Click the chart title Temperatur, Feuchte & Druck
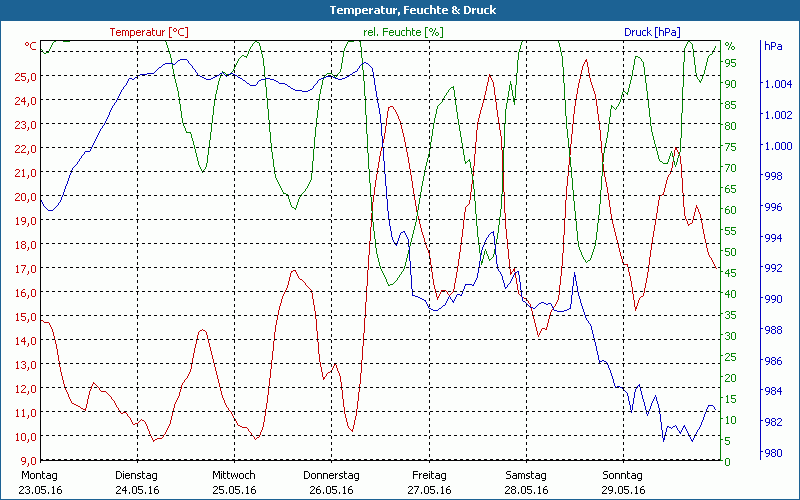 [399, 10]
